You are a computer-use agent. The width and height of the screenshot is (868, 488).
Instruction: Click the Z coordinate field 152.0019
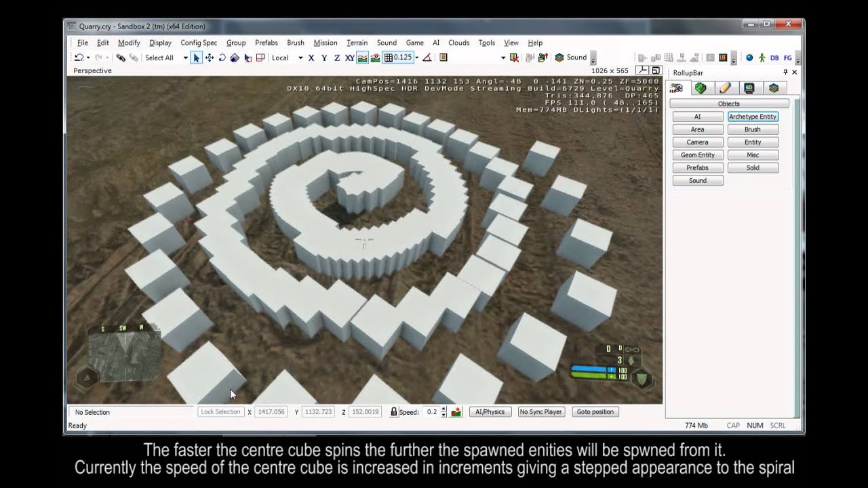364,412
